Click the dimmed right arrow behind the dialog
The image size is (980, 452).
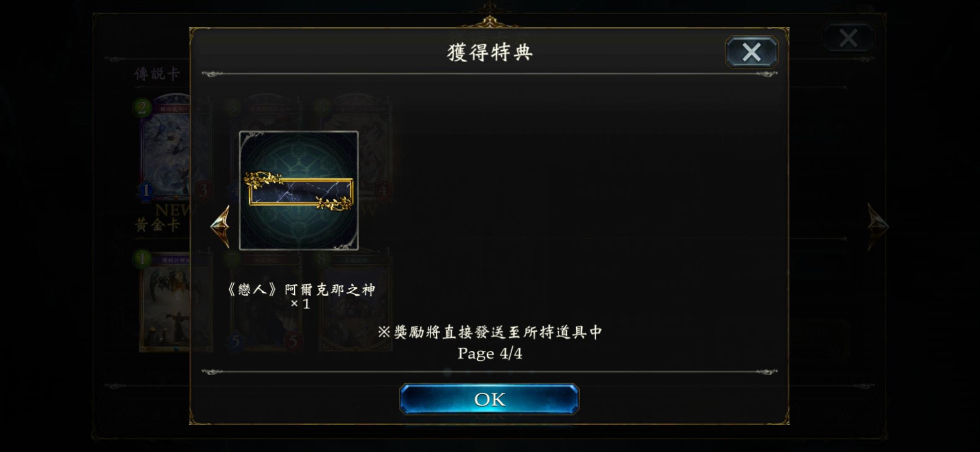click(x=877, y=226)
